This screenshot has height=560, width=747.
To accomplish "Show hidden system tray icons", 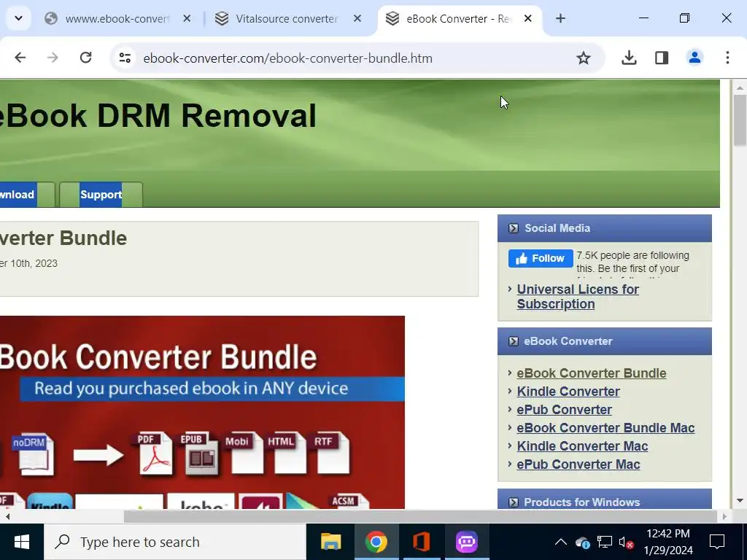I will click(x=561, y=542).
